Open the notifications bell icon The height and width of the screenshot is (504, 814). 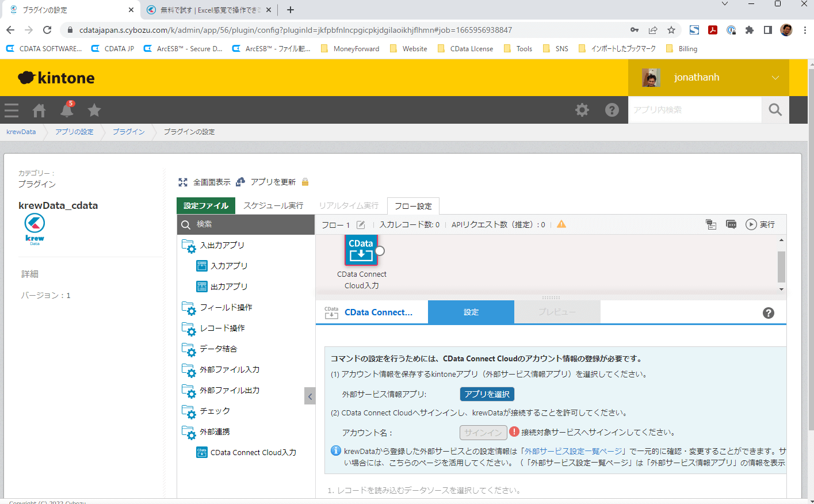pos(67,110)
